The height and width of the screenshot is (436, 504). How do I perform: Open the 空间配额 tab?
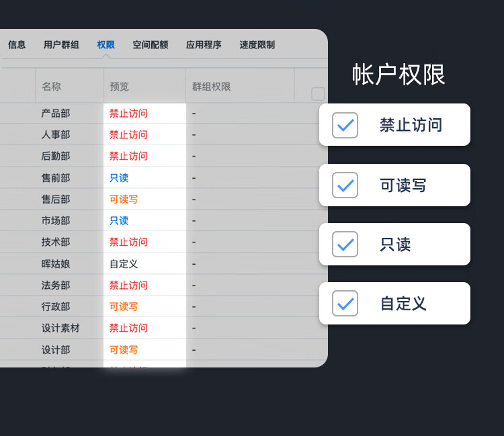[x=150, y=45]
